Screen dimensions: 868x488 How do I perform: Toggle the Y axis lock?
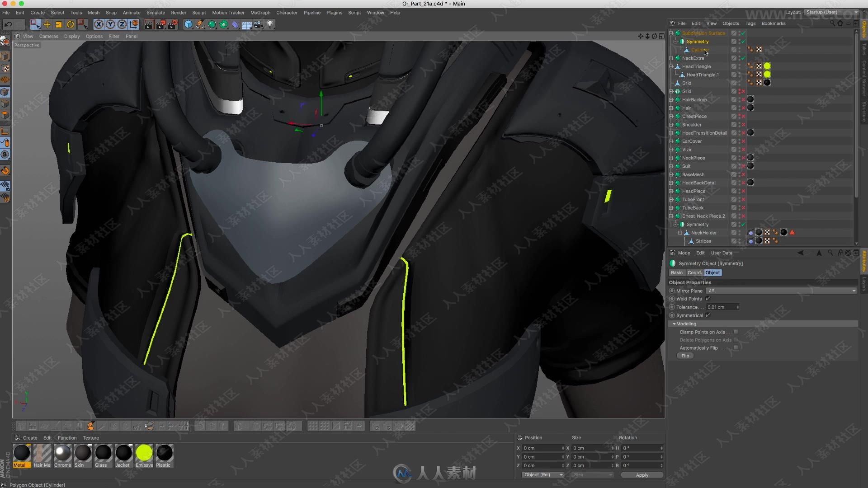coord(110,24)
